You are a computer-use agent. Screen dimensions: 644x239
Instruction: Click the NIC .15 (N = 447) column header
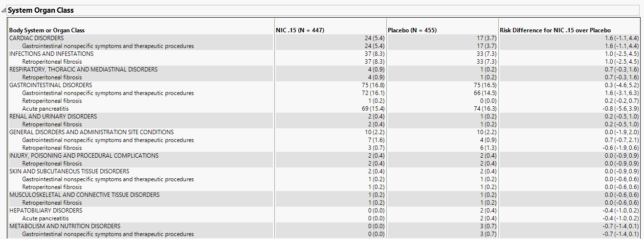pos(300,30)
